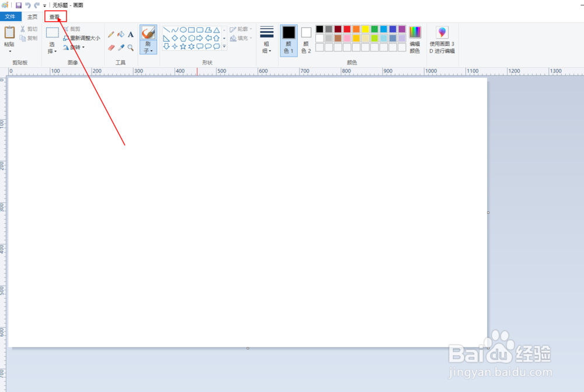The image size is (584, 392).
Task: Expand the Shapes gallery more arrow
Action: [x=224, y=46]
